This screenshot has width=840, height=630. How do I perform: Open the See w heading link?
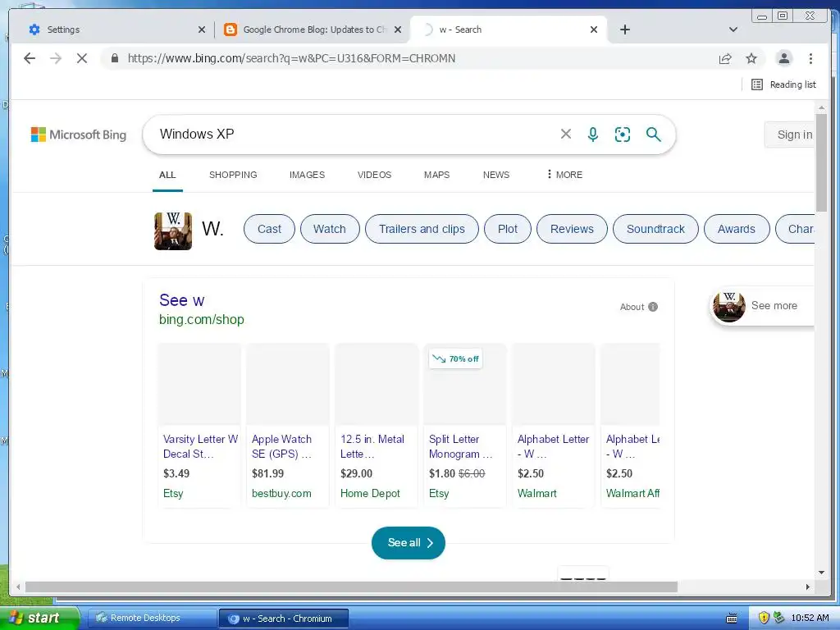coord(181,300)
